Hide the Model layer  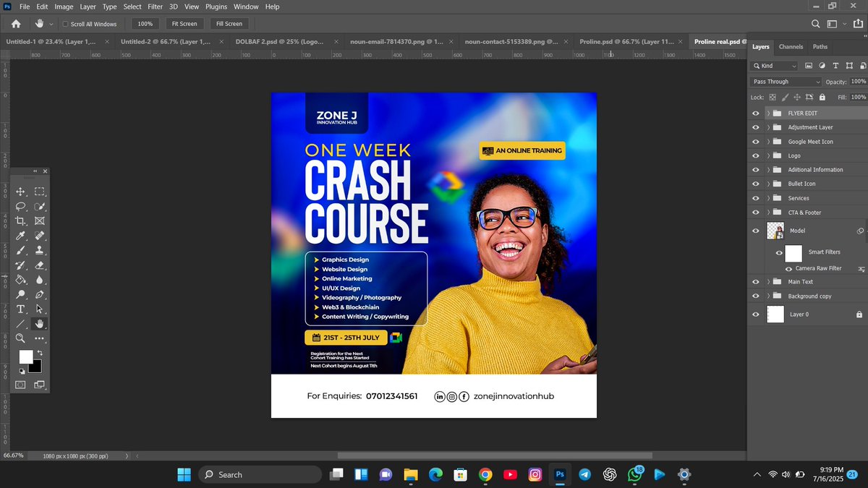pos(756,231)
